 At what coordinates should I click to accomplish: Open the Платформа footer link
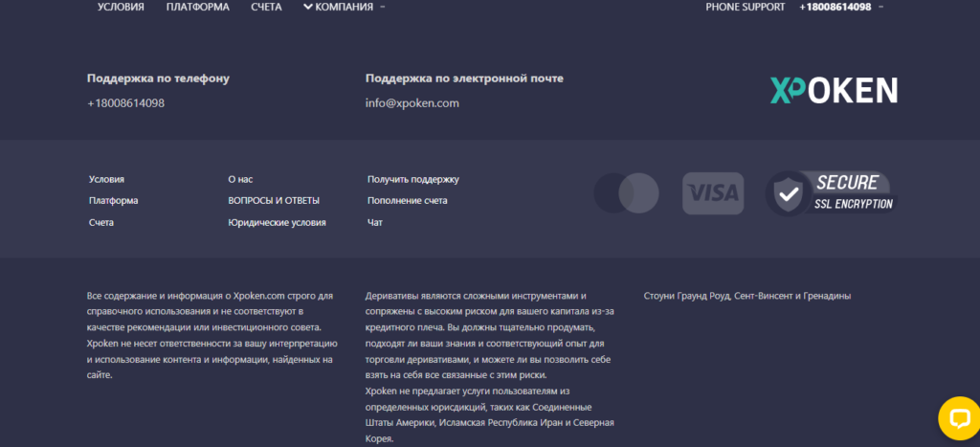pyautogui.click(x=113, y=201)
